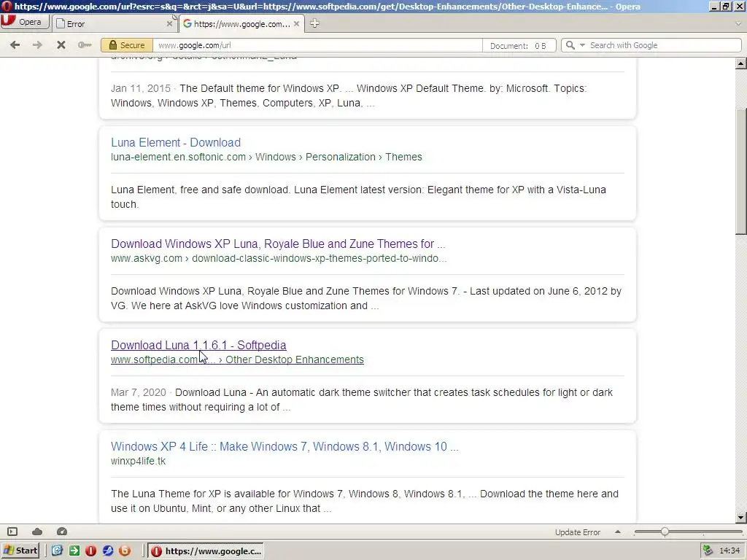Switch to the Error tab
This screenshot has height=560, width=747.
pyautogui.click(x=113, y=23)
